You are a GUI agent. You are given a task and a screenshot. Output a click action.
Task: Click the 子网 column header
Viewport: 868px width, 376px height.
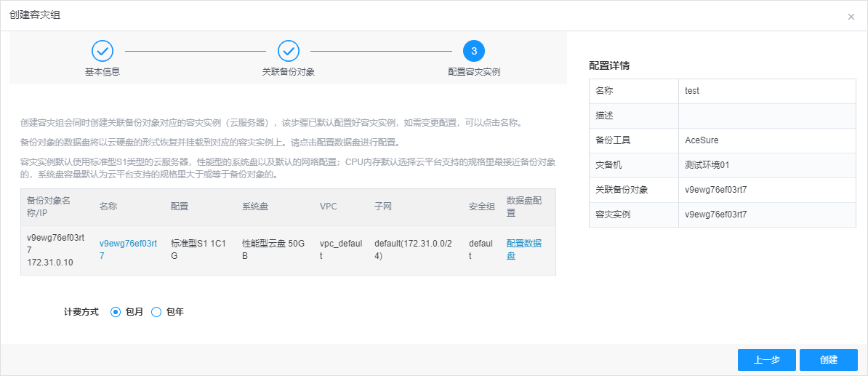[383, 207]
